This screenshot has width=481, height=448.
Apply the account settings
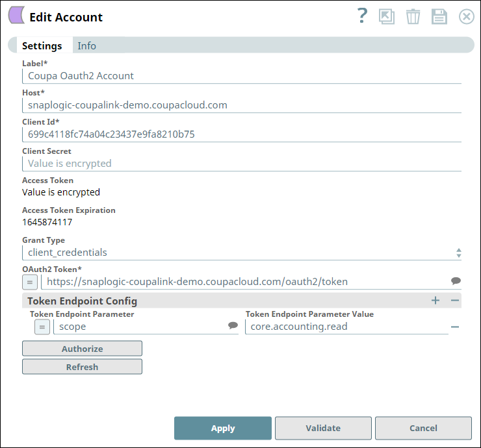coord(223,428)
